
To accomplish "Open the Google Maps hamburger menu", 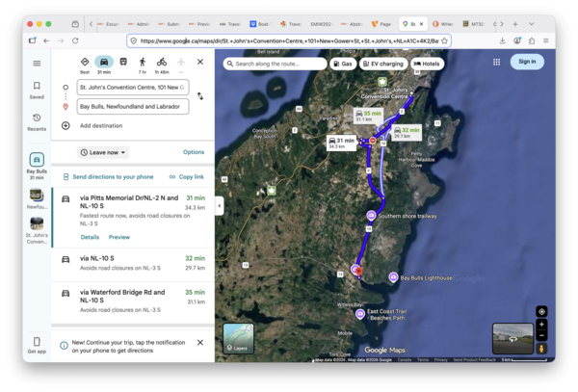I will pyautogui.click(x=37, y=64).
